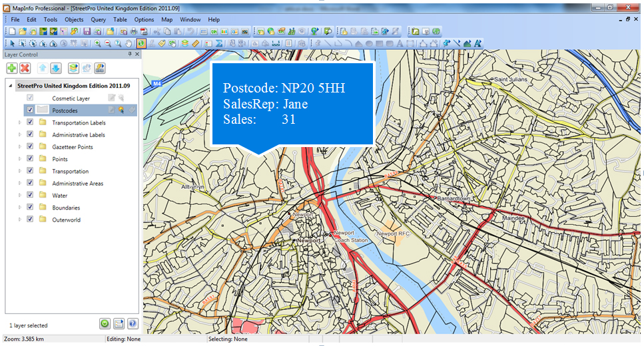Click the Print icon in the toolbar

(133, 31)
